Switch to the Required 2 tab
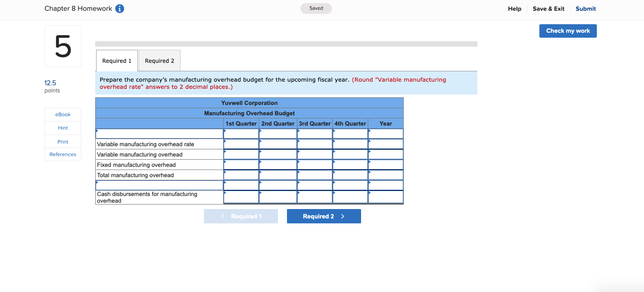 tap(159, 61)
